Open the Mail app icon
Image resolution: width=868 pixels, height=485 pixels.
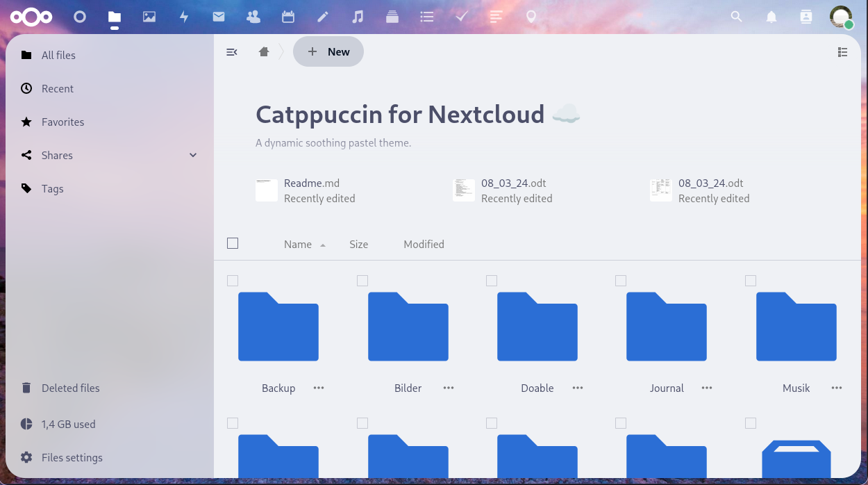point(219,17)
